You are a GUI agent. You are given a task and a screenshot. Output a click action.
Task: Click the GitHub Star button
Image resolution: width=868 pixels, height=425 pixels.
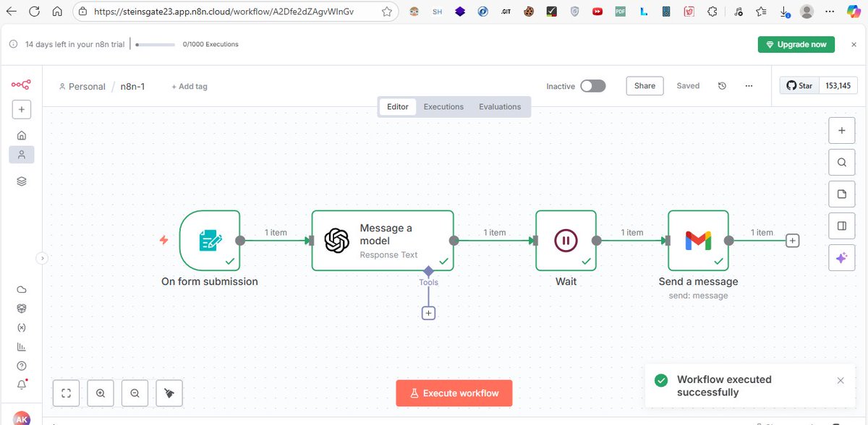799,85
